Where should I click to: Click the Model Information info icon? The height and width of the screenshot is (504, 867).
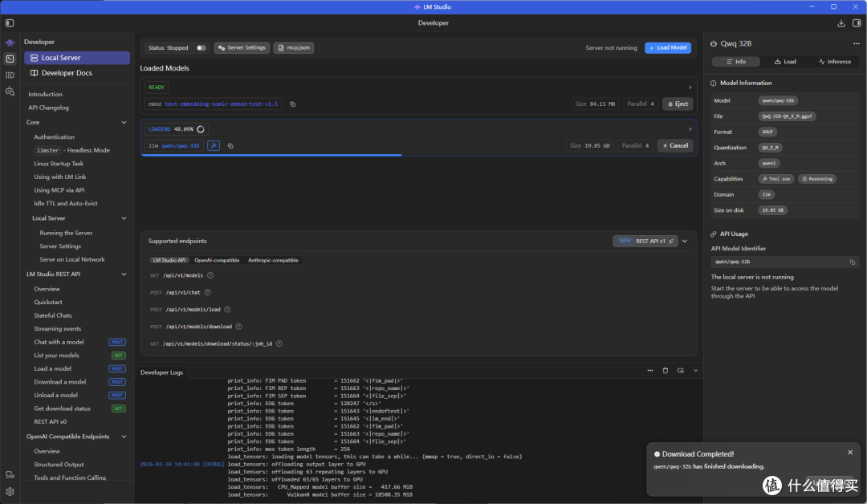tap(714, 83)
